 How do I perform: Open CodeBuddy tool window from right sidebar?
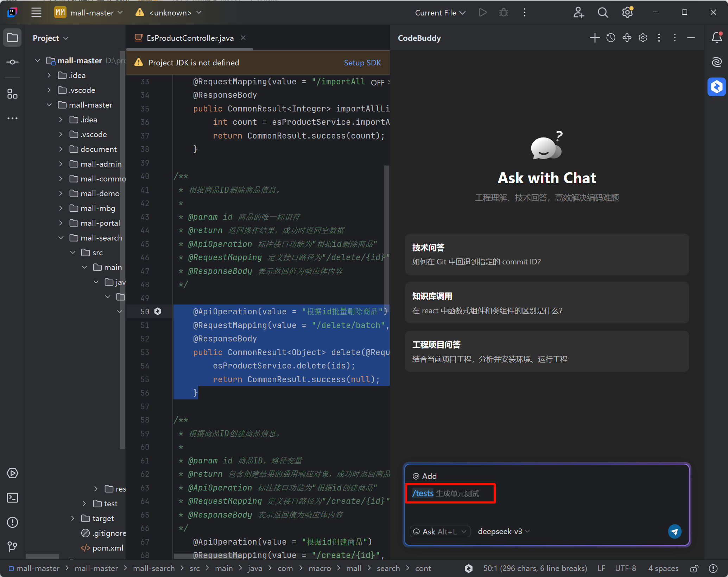[716, 86]
